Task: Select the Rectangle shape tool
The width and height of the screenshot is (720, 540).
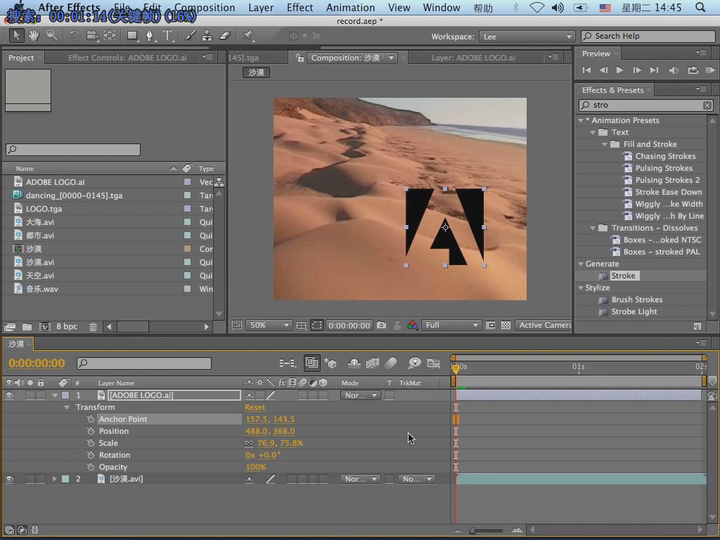Action: pos(132,36)
